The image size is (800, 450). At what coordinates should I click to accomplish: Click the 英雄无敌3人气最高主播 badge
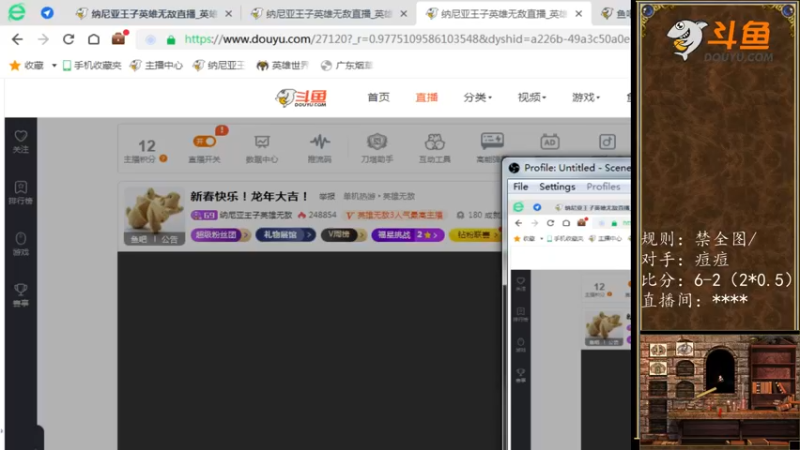pos(394,215)
